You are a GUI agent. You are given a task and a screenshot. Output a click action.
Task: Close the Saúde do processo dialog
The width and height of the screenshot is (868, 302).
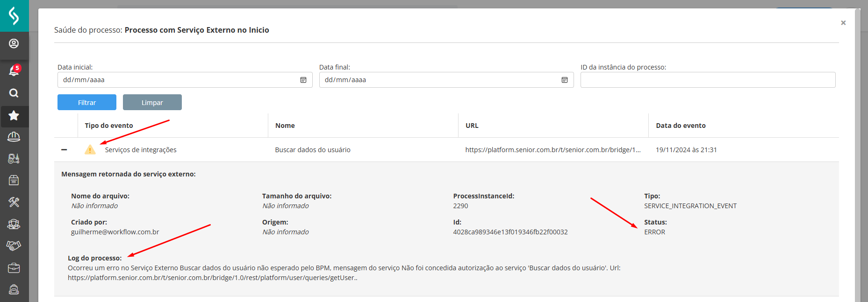click(843, 23)
